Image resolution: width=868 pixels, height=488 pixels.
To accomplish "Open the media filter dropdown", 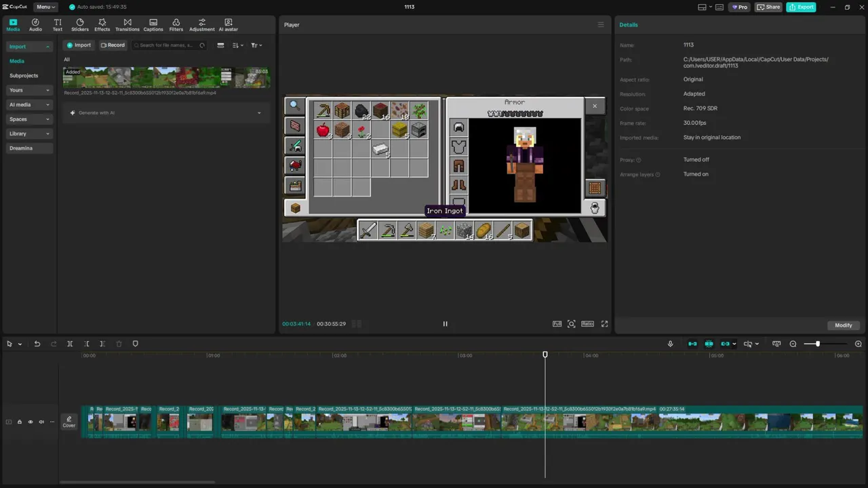I will coord(256,45).
